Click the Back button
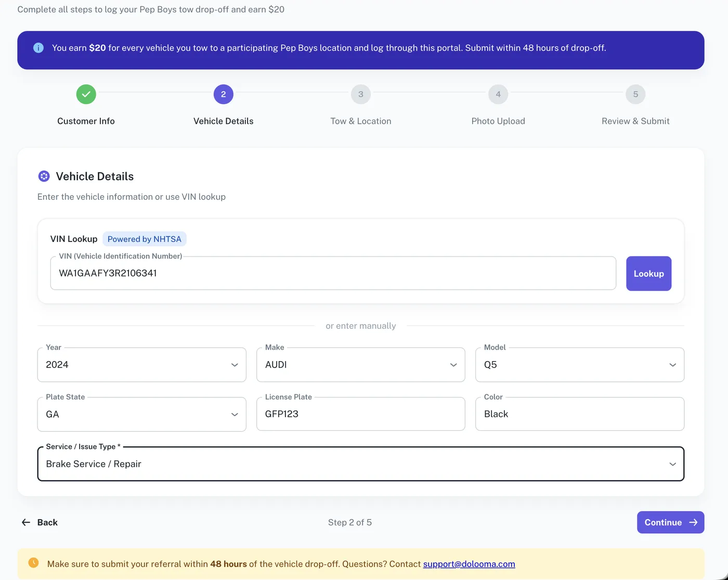Screen dimensions: 728x580 tap(40, 522)
